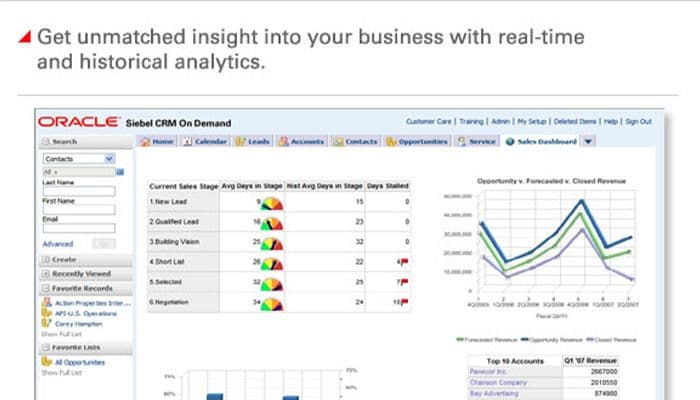Image resolution: width=700 pixels, height=400 pixels.
Task: Click the All Opportunities list icon
Action: 46,361
